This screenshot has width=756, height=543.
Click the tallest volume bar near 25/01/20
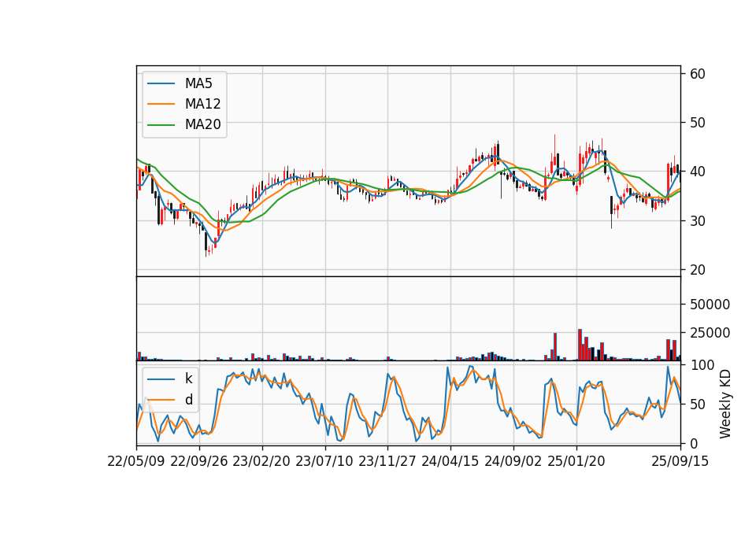[x=580, y=345]
